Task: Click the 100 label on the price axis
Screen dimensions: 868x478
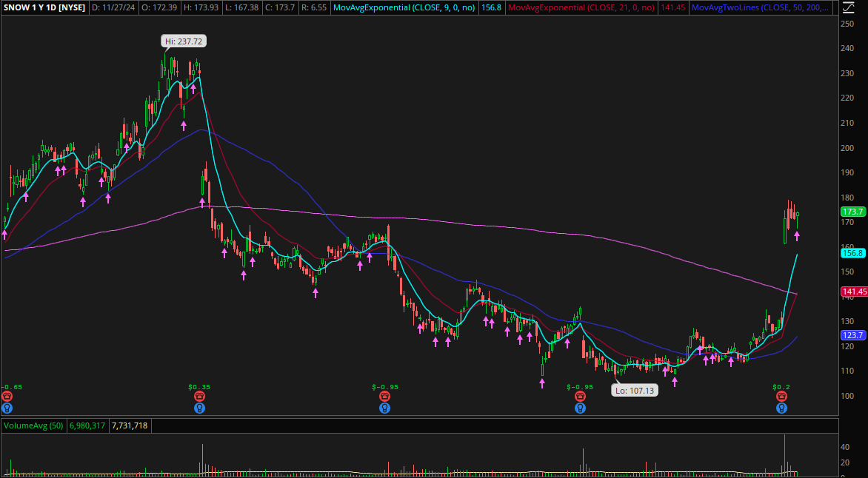Action: [x=847, y=396]
